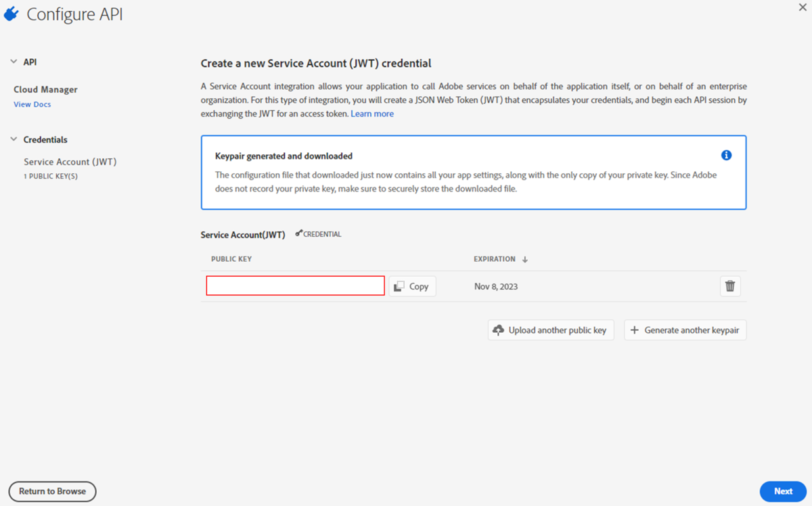Close the Configure API dialog
This screenshot has width=812, height=506.
(803, 7)
